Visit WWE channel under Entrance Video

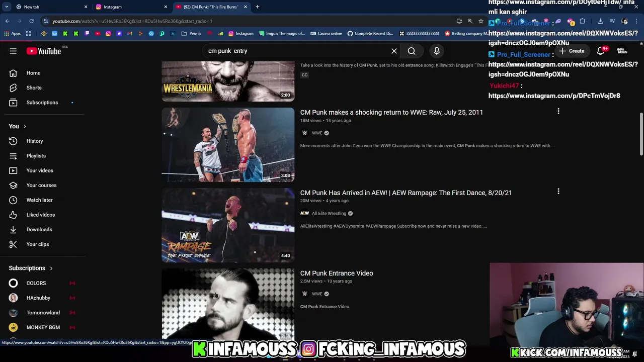click(317, 294)
